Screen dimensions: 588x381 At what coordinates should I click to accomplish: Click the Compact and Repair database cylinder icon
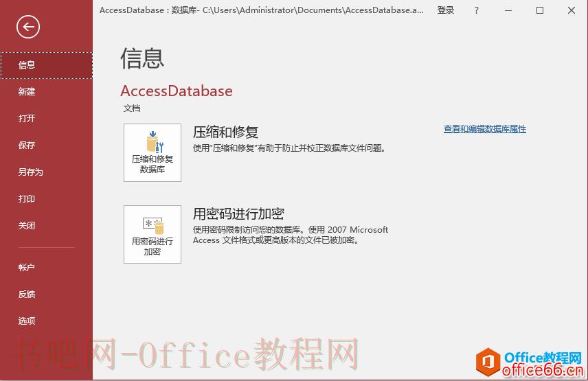coord(155,141)
